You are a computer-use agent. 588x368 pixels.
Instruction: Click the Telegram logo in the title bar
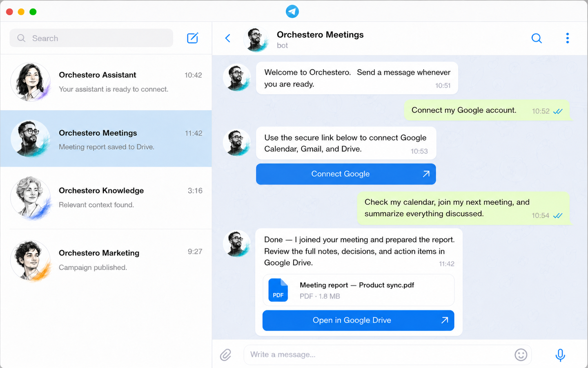click(x=292, y=11)
